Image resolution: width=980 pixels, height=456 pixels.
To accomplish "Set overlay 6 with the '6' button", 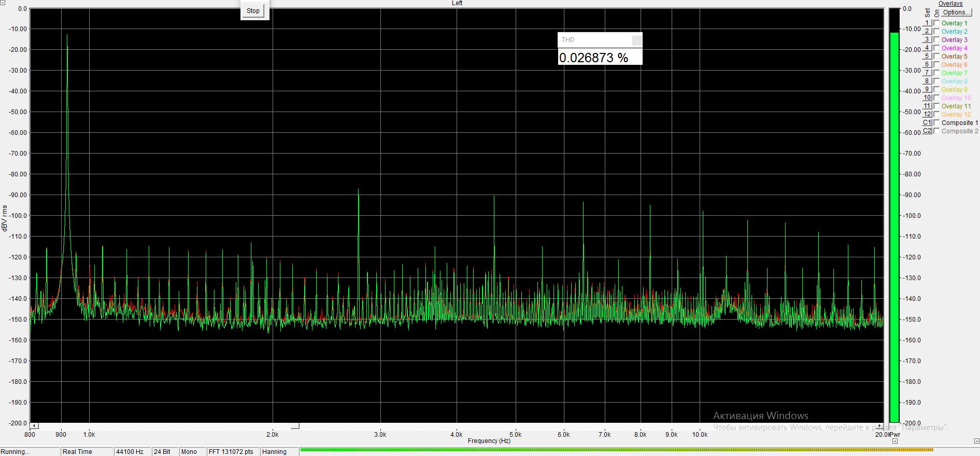I will coord(927,64).
